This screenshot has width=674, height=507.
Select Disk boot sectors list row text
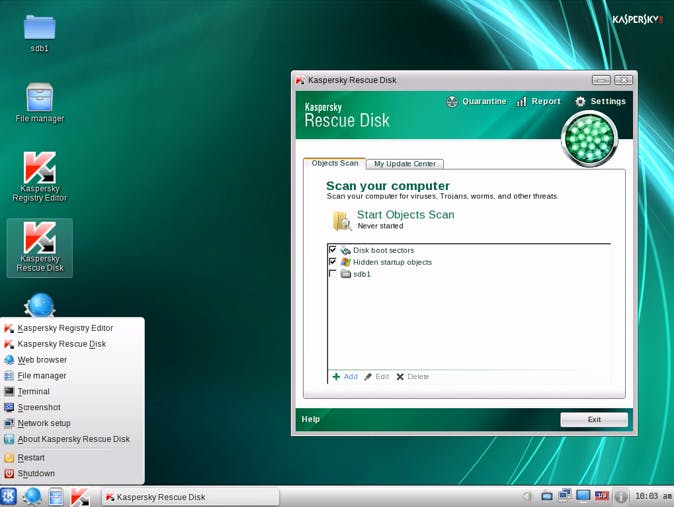(x=383, y=250)
